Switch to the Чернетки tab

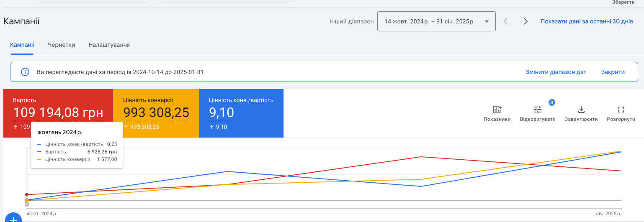coord(62,45)
